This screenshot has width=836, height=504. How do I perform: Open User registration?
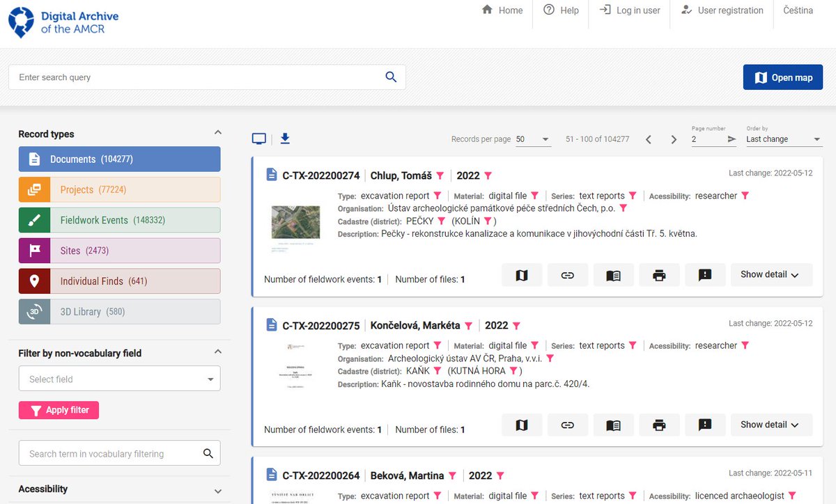(x=722, y=10)
